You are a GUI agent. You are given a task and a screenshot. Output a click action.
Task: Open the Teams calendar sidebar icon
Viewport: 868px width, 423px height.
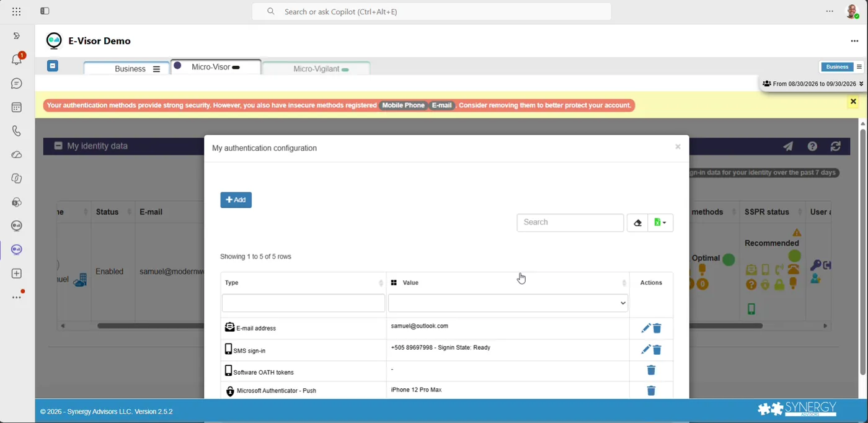coord(17,107)
